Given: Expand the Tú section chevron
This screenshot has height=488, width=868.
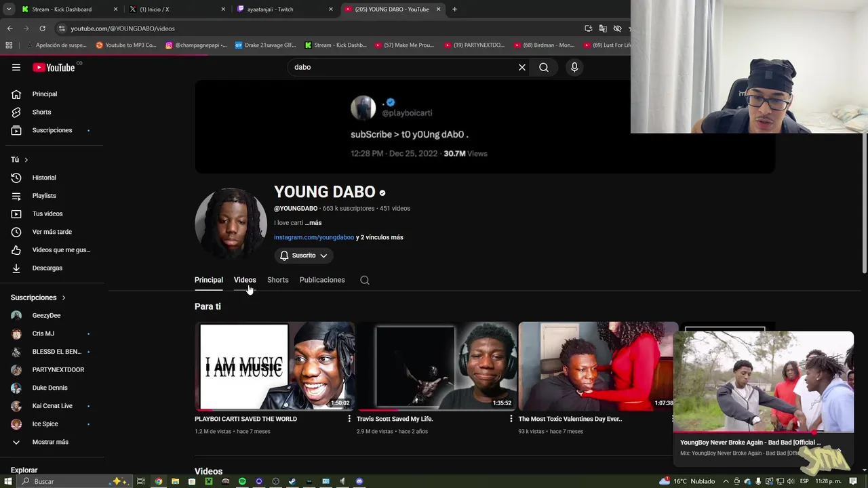Looking at the screenshot, I should tap(26, 160).
